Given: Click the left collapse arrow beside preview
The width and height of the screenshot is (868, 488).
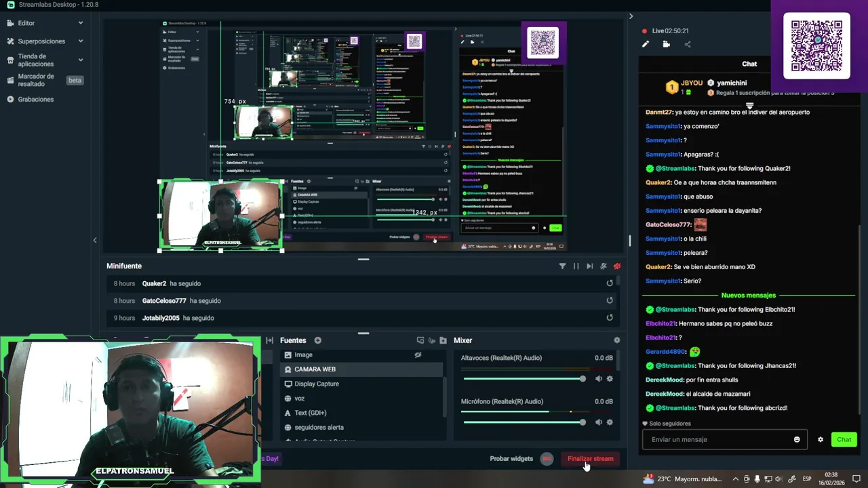Looking at the screenshot, I should (95, 240).
